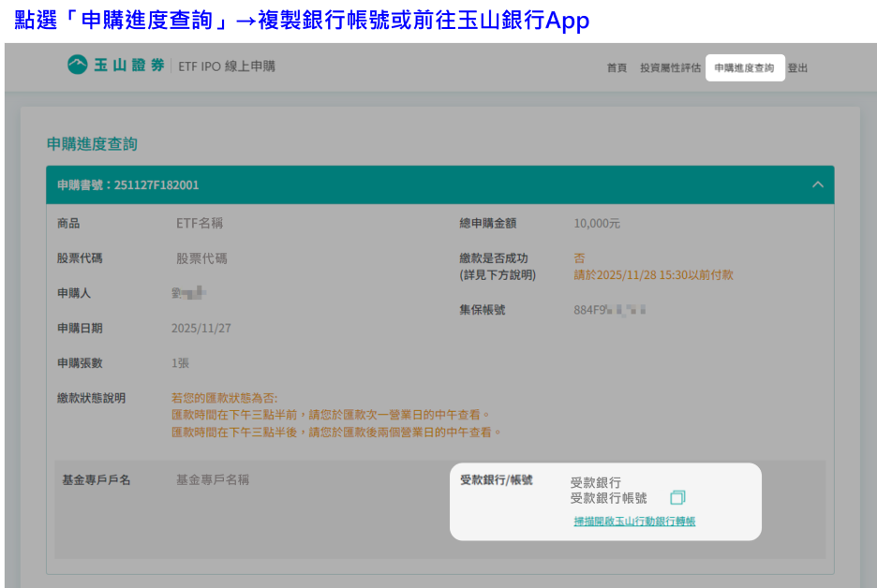877x588 pixels.
Task: Click the 受款銀行 bank name text
Action: point(595,482)
